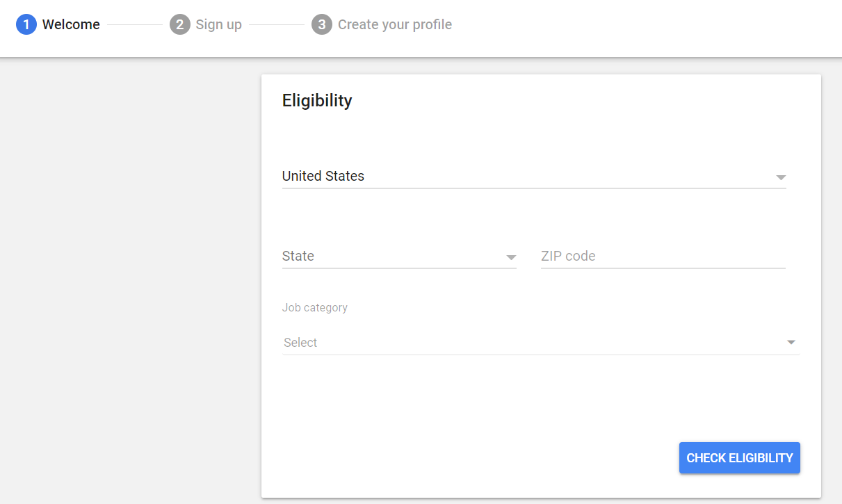Focus the ZIP code input field
Image resolution: width=842 pixels, height=504 pixels.
(663, 257)
